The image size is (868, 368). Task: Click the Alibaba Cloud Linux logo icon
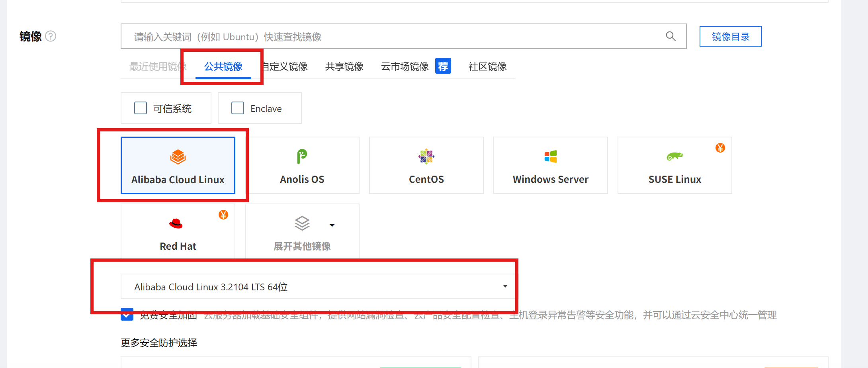(x=178, y=157)
